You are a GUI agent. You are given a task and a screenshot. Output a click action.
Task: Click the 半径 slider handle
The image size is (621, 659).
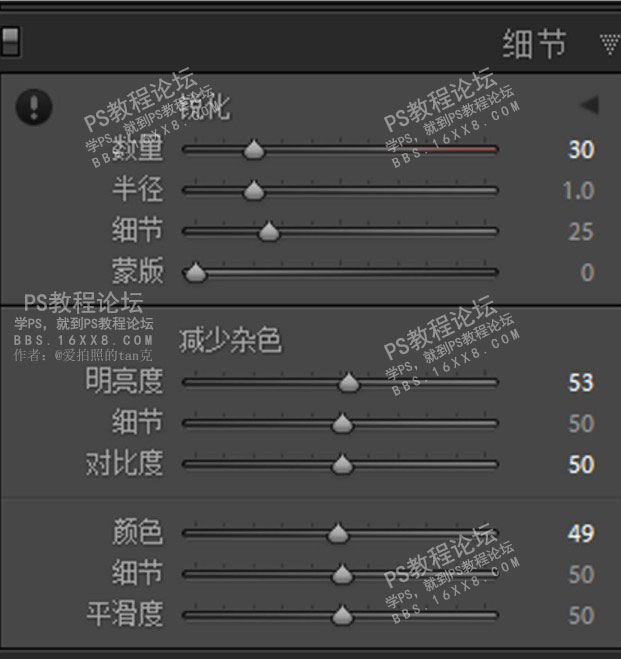[x=254, y=190]
